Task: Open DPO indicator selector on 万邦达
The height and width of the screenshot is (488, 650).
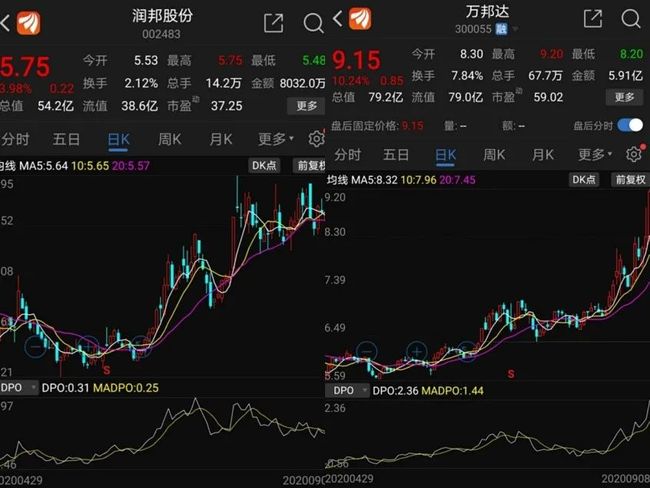Action: tap(348, 391)
